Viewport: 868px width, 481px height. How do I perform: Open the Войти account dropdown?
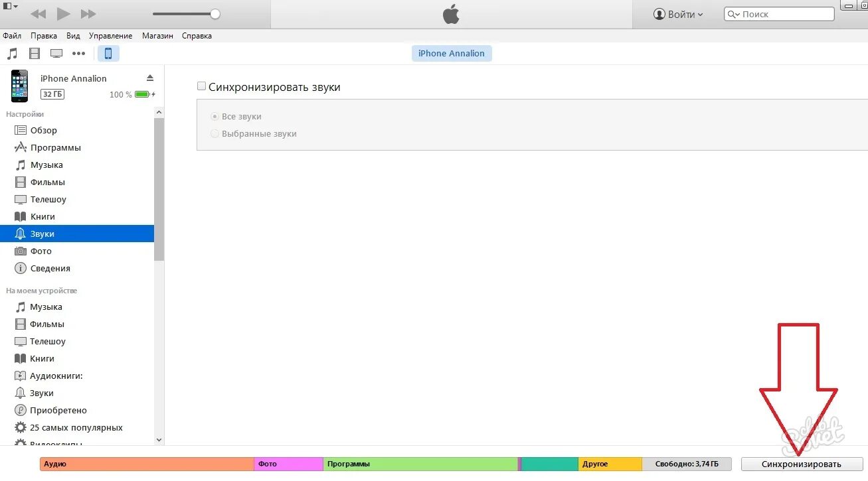coord(678,14)
